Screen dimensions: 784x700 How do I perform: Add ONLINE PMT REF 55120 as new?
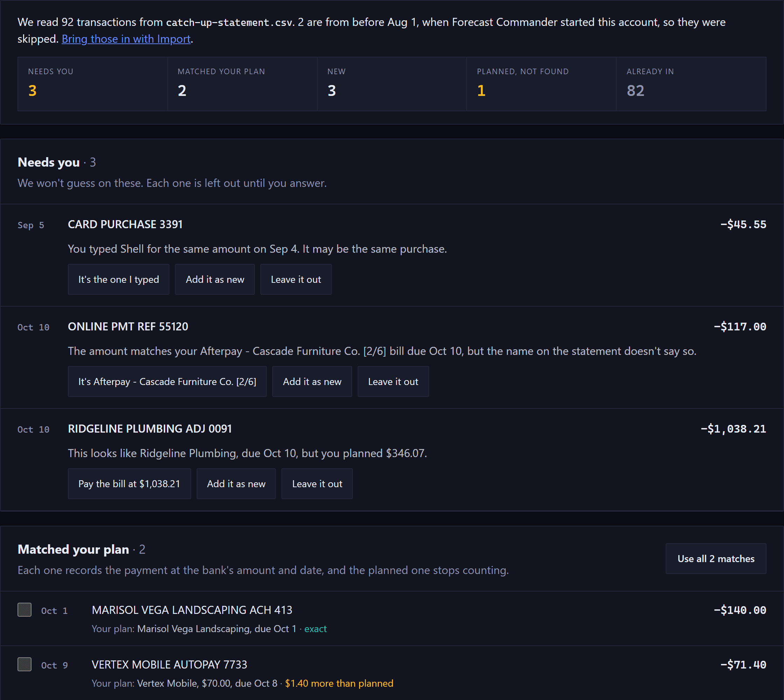[312, 381]
